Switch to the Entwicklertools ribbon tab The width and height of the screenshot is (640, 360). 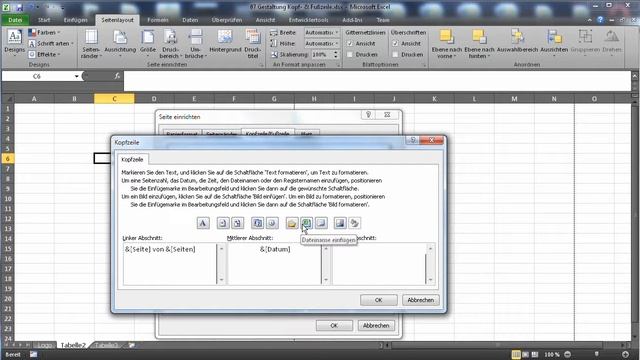[308, 20]
